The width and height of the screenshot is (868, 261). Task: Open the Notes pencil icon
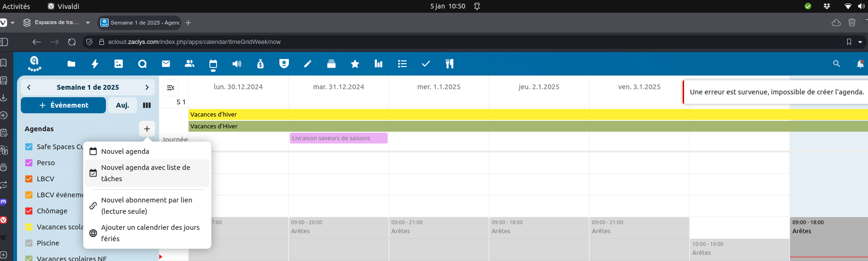coord(308,64)
